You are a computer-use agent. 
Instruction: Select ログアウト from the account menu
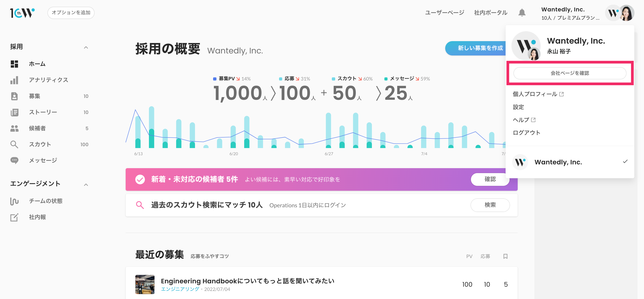[527, 133]
